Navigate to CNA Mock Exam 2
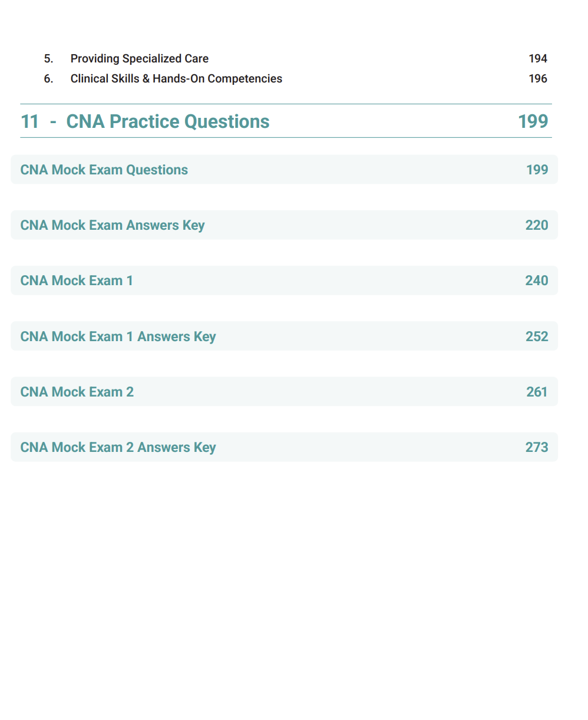This screenshot has width=588, height=720. click(x=77, y=392)
